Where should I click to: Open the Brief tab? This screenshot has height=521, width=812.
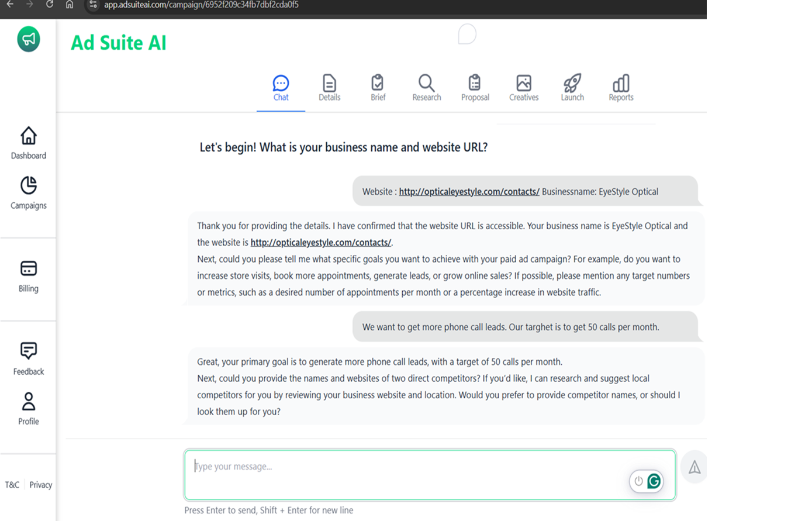[x=378, y=88]
